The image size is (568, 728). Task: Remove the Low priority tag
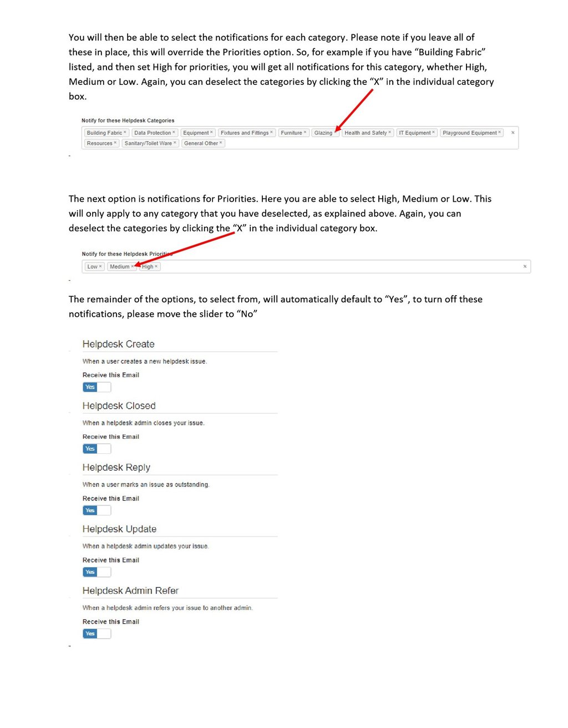(x=100, y=266)
